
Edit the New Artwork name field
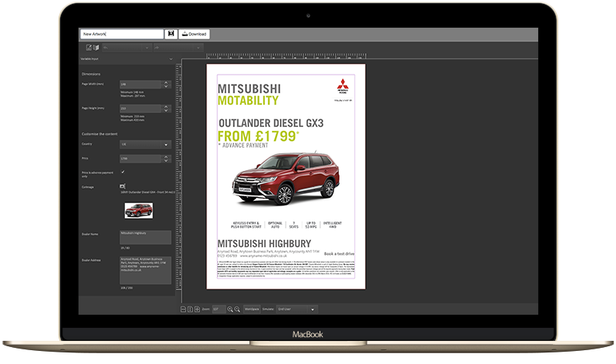click(122, 34)
